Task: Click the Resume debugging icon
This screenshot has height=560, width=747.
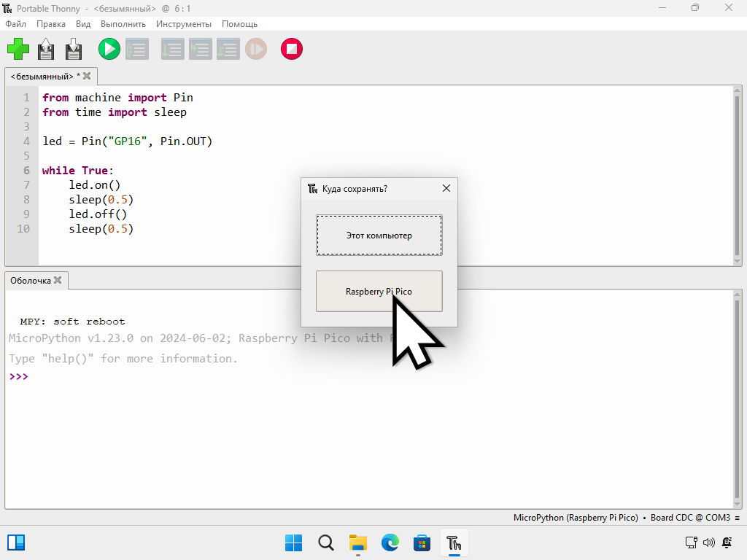Action: coord(256,49)
